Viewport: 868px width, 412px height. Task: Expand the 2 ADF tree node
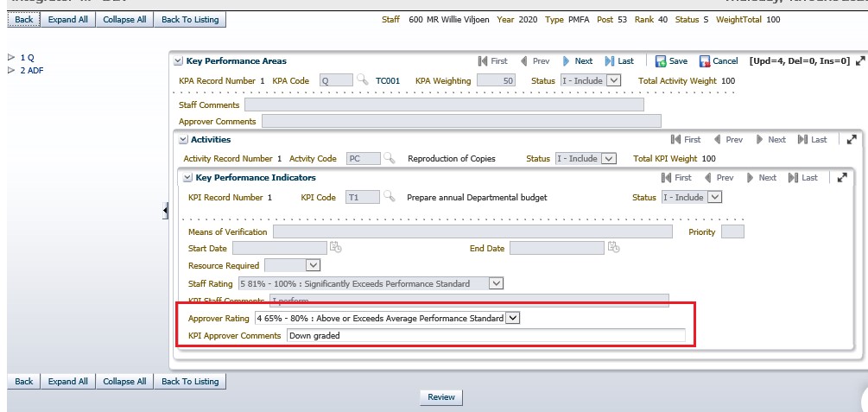11,71
